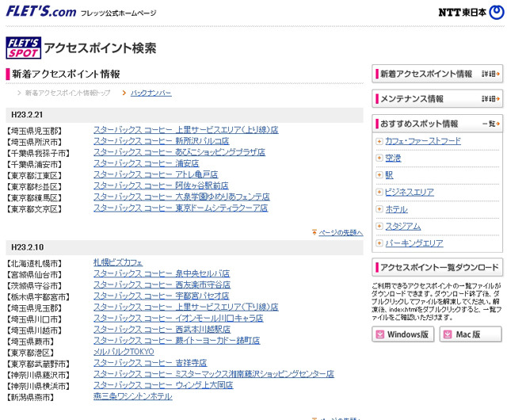Open おすすめスポット情報 一覧
This screenshot has height=420, width=507.
pyautogui.click(x=437, y=124)
